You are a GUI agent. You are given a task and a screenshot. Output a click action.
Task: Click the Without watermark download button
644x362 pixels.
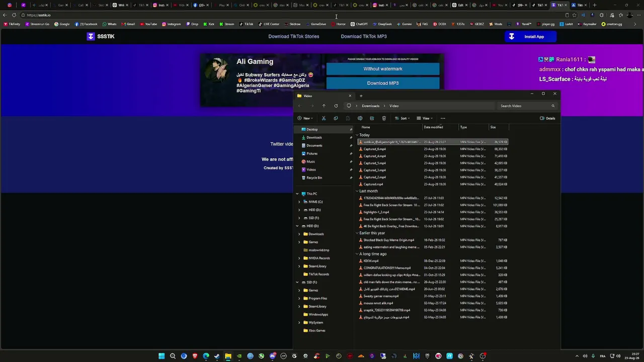(x=383, y=69)
